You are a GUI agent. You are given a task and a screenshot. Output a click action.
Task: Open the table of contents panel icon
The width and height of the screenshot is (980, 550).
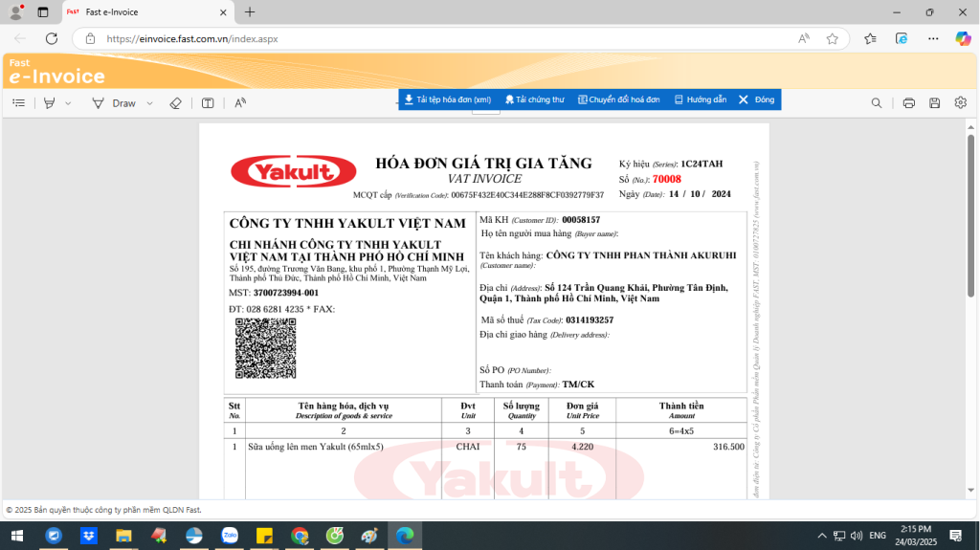[x=19, y=103]
